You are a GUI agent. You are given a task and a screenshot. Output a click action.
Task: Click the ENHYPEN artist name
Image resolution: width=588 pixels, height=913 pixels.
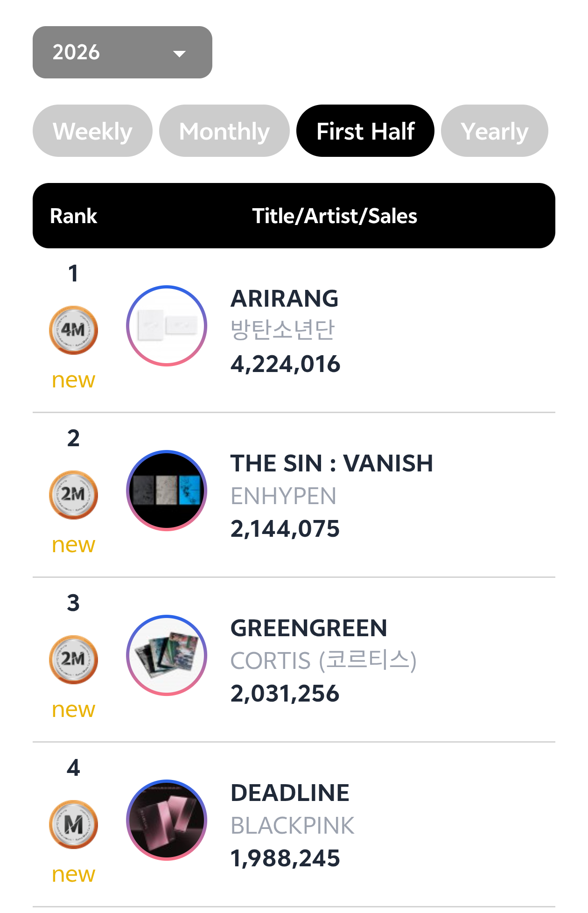(284, 496)
